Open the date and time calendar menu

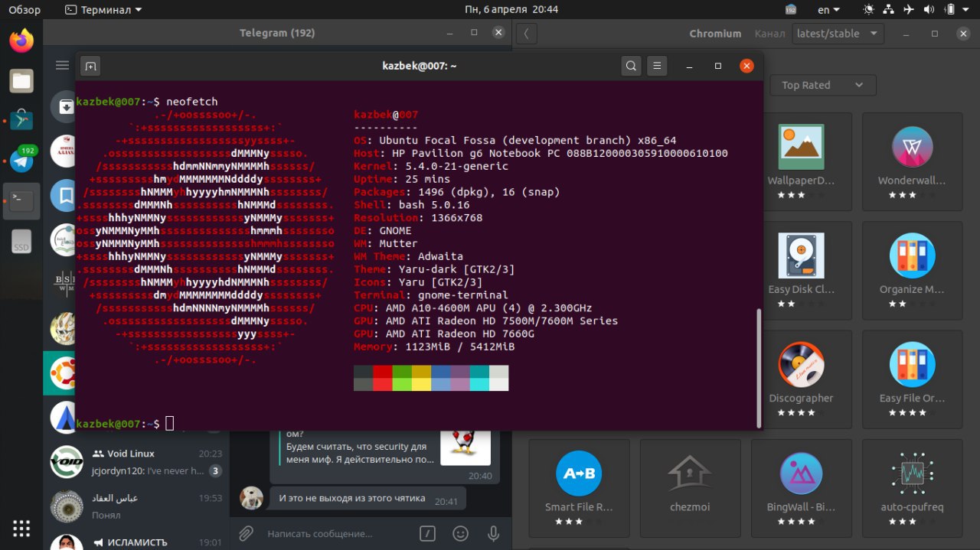pyautogui.click(x=511, y=10)
